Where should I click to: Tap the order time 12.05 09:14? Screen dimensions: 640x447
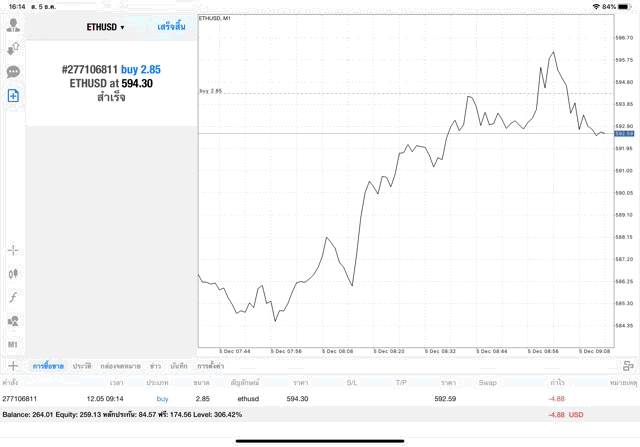click(x=105, y=399)
